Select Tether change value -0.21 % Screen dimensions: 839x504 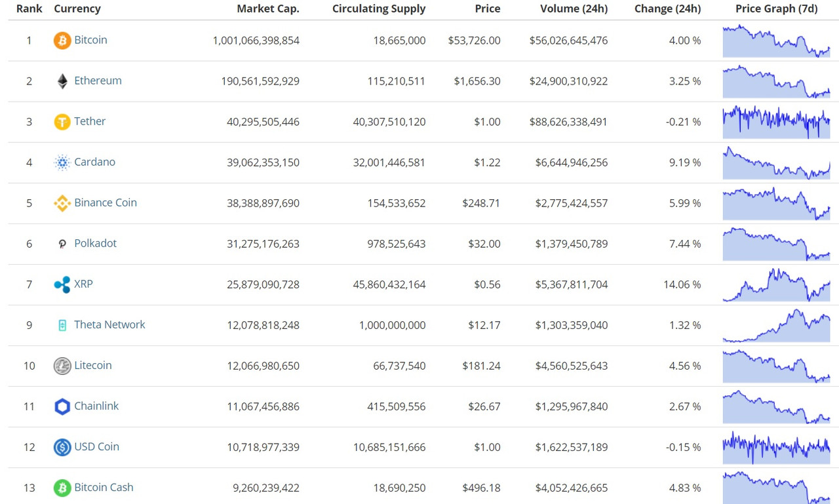point(684,122)
